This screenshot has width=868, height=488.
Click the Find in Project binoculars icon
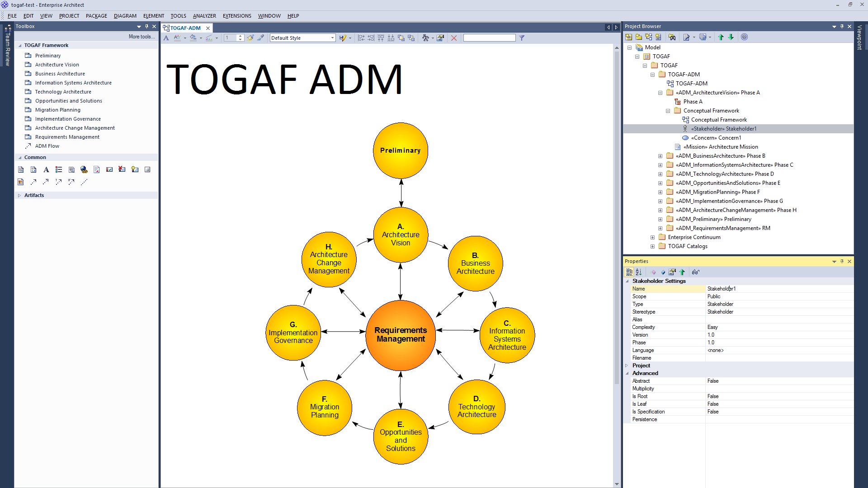click(672, 38)
